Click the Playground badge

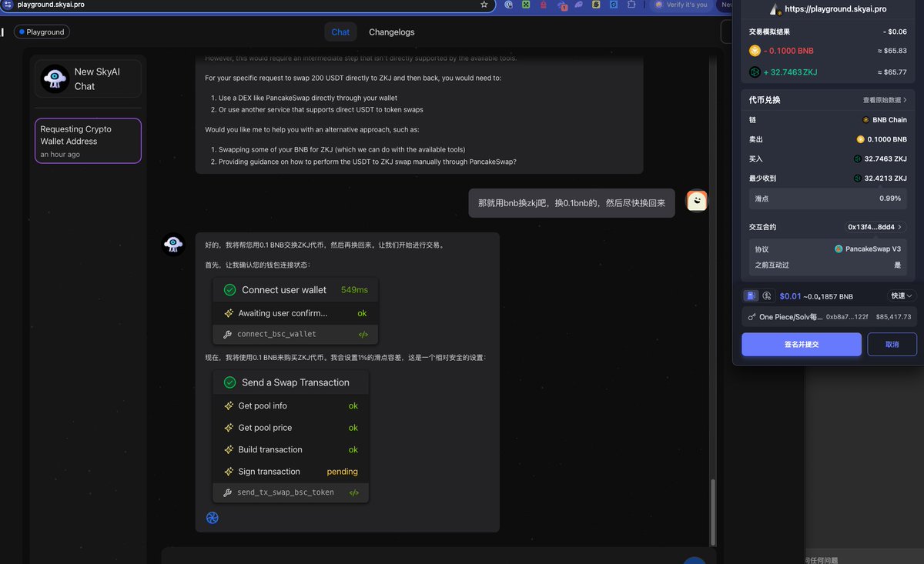click(42, 32)
